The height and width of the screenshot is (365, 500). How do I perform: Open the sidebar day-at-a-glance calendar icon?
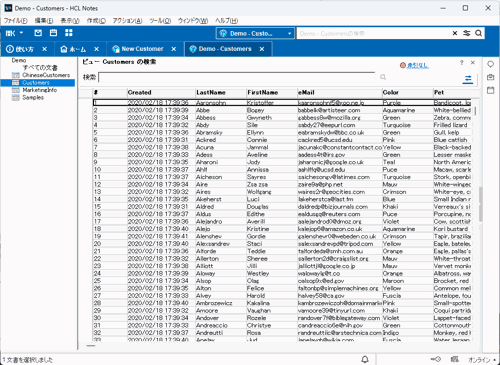[490, 90]
